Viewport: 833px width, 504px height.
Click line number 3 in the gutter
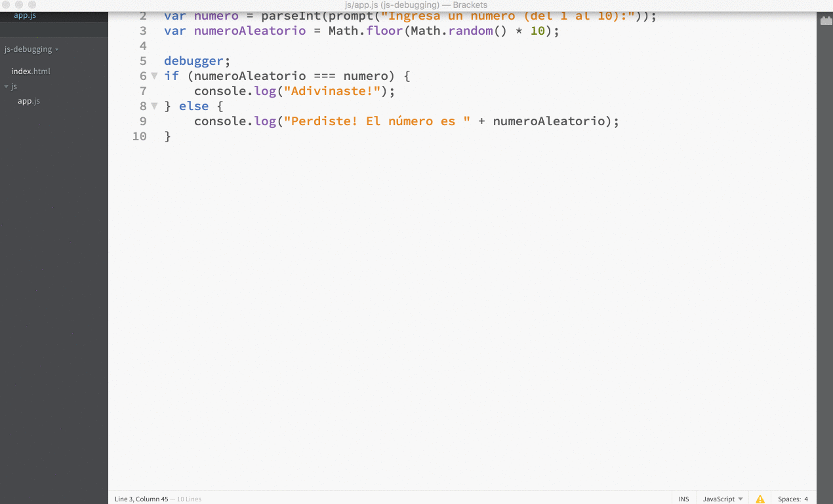pyautogui.click(x=143, y=31)
